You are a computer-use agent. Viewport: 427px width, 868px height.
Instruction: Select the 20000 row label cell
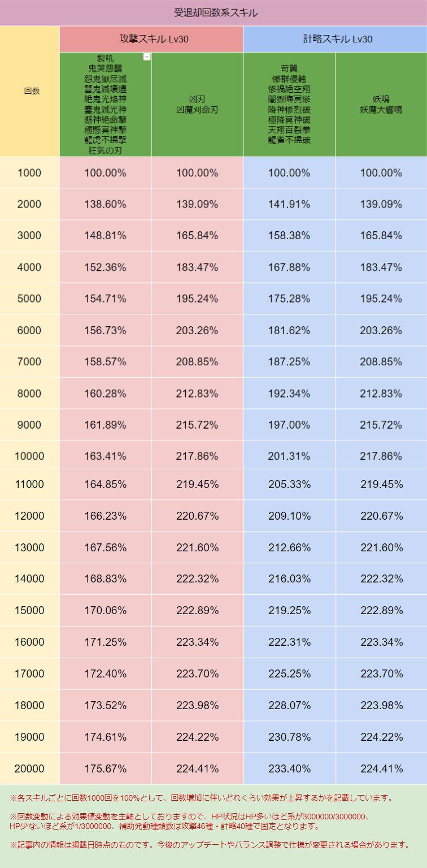tap(29, 768)
